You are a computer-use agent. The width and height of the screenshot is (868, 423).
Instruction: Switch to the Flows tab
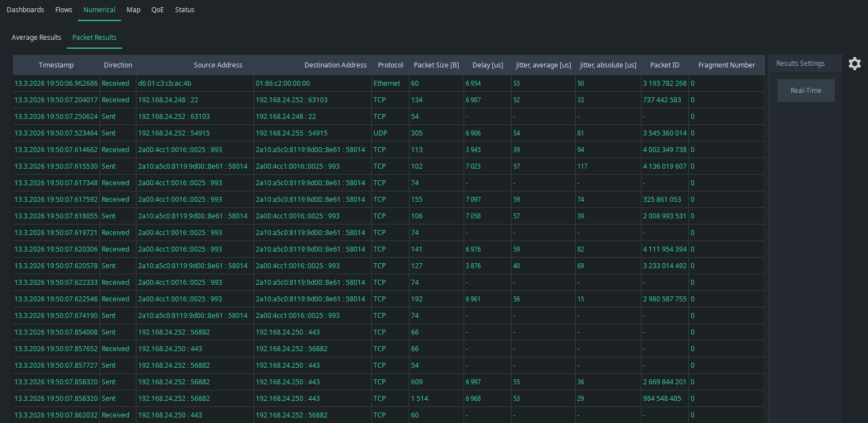64,10
